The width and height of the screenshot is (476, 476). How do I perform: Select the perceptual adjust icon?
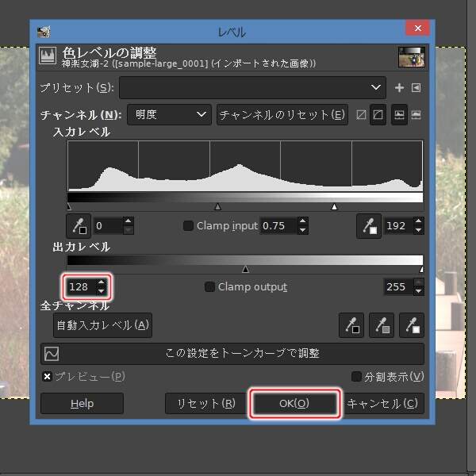coord(378,115)
